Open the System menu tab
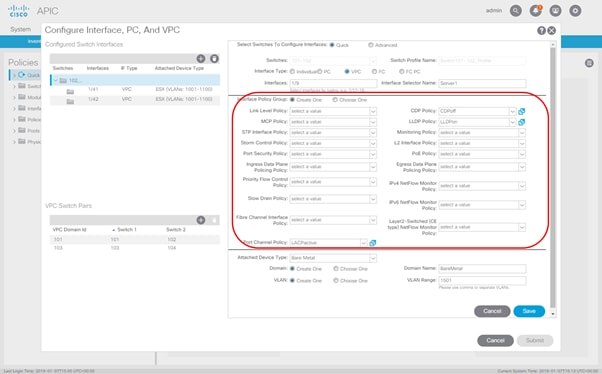Screen dimensions: 602x374 (x=20, y=30)
